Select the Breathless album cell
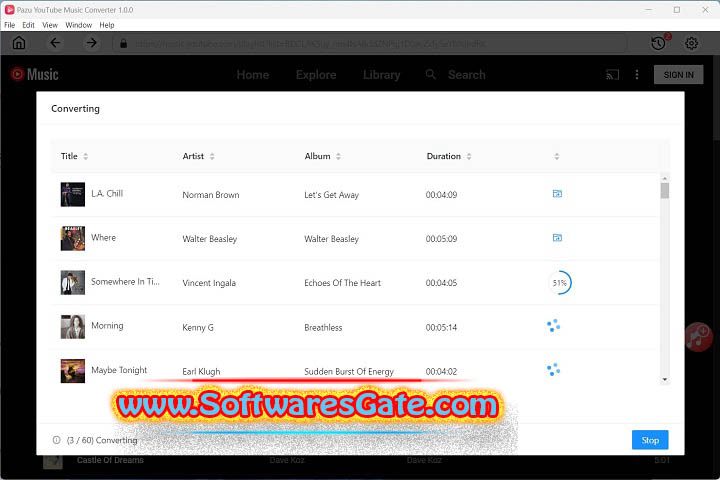The width and height of the screenshot is (720, 480). click(x=323, y=328)
